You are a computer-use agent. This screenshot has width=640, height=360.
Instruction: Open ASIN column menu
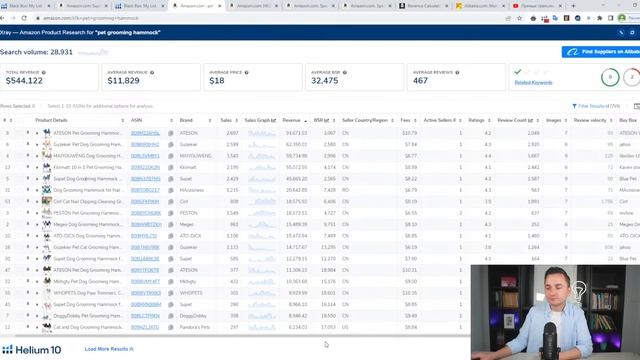171,120
